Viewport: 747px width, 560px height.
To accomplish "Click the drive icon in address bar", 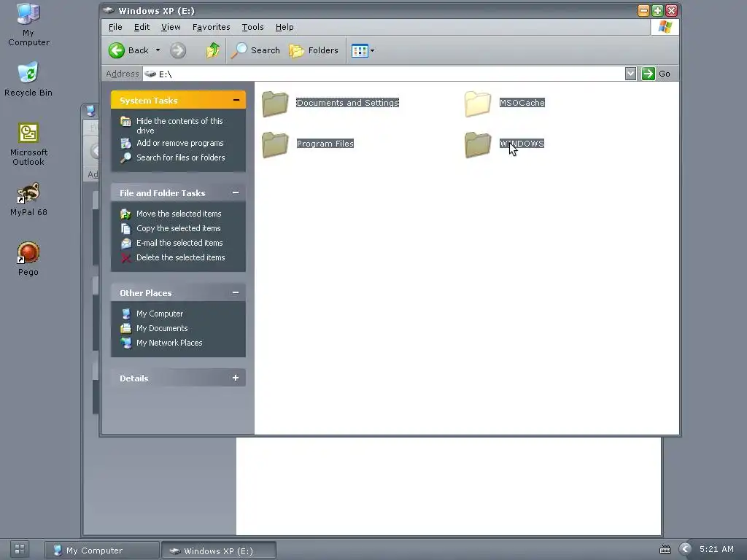I will coord(150,74).
